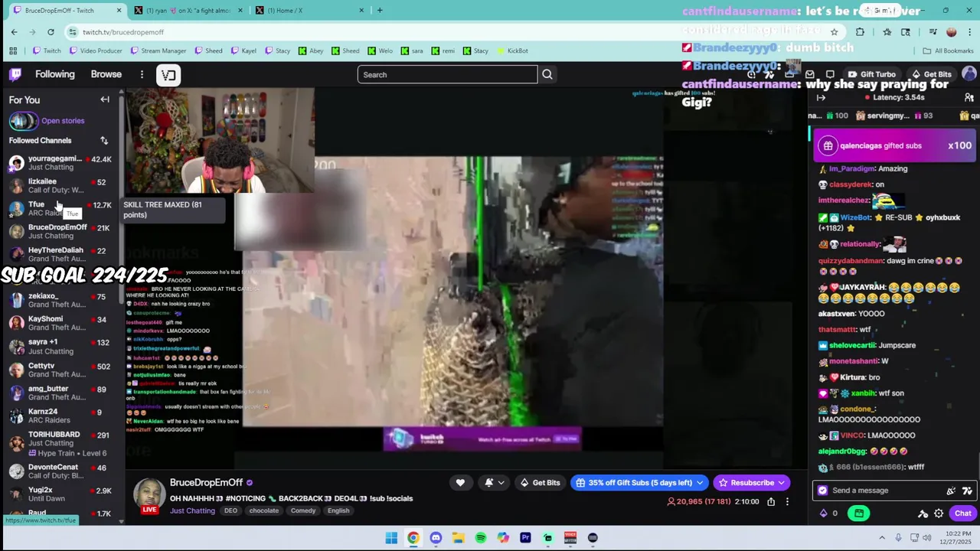Open the Video Producer bookmark

tap(96, 51)
